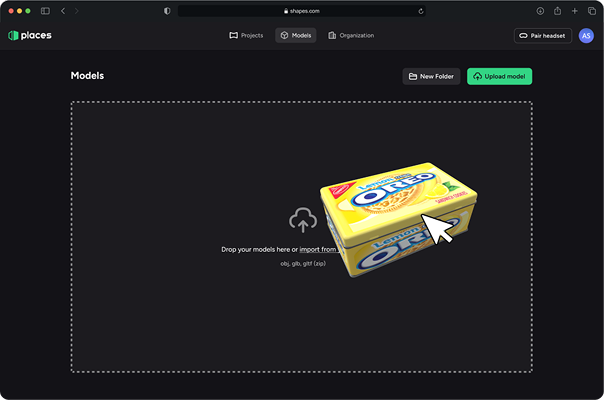Create a New Folder
Screen dimensions: 604x400
[x=431, y=76]
